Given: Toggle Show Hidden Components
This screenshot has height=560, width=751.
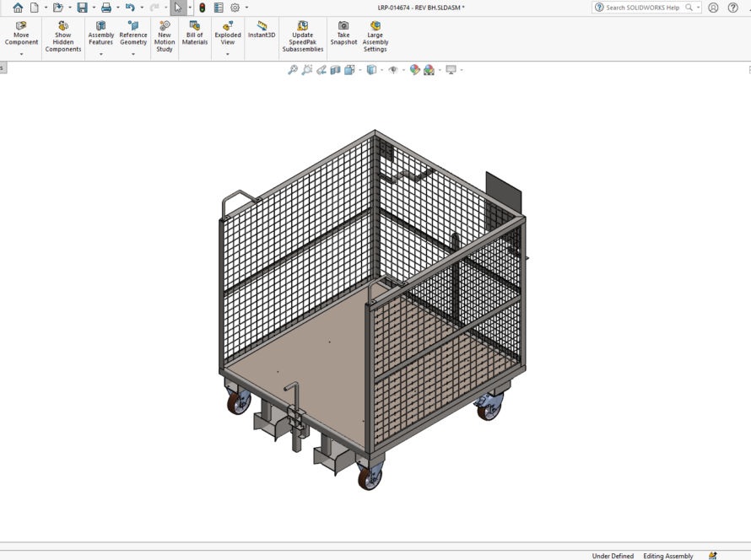Looking at the screenshot, I should pyautogui.click(x=63, y=38).
